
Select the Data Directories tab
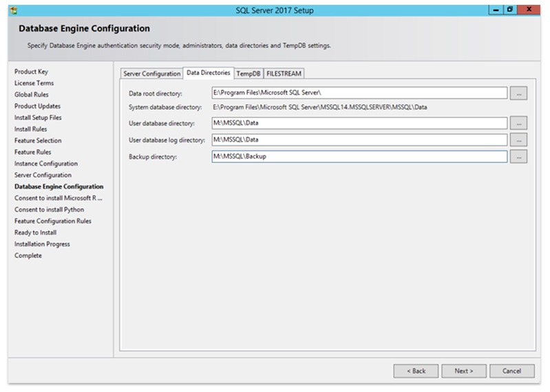pos(209,73)
